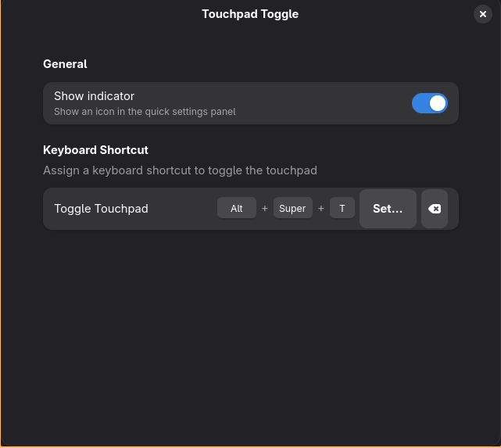Viewport: 501px width, 448px height.
Task: Click the blue track of indicator switch
Action: pyautogui.click(x=420, y=103)
